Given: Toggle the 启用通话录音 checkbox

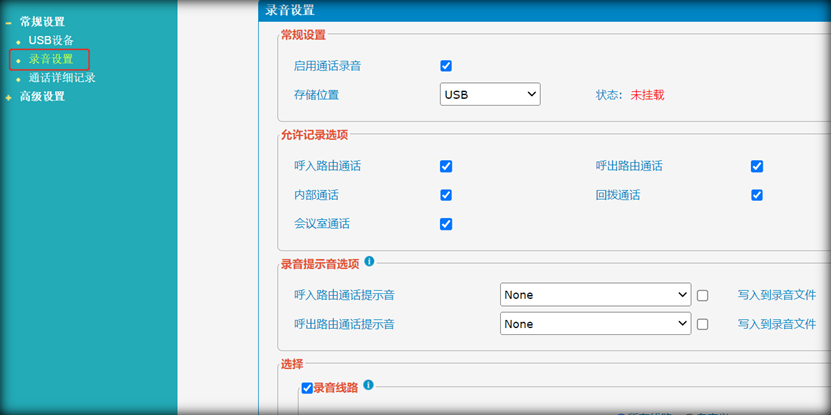Looking at the screenshot, I should tap(446, 66).
